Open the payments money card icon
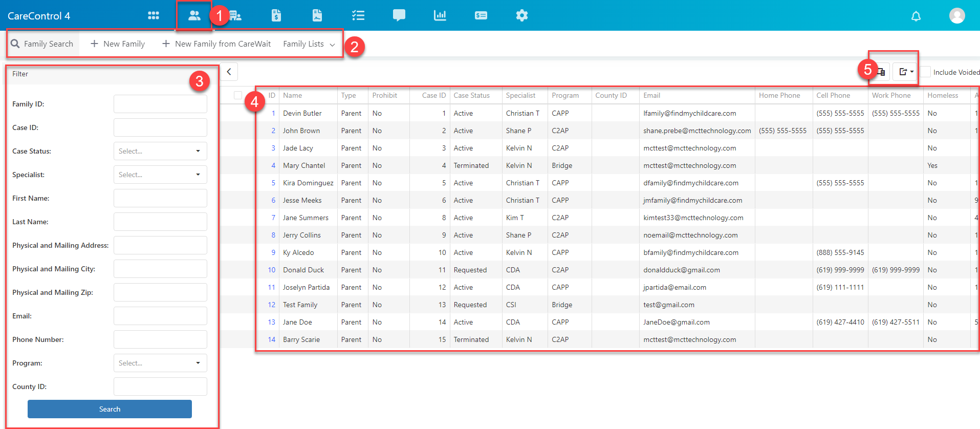Viewport: 980px width, 429px height. [x=481, y=15]
